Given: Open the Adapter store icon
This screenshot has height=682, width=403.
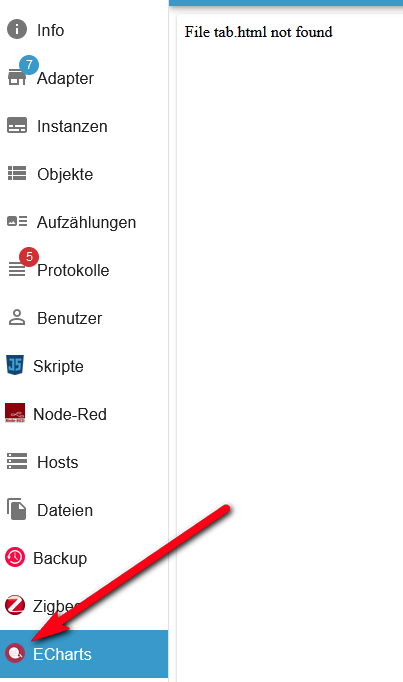Looking at the screenshot, I should pos(17,78).
